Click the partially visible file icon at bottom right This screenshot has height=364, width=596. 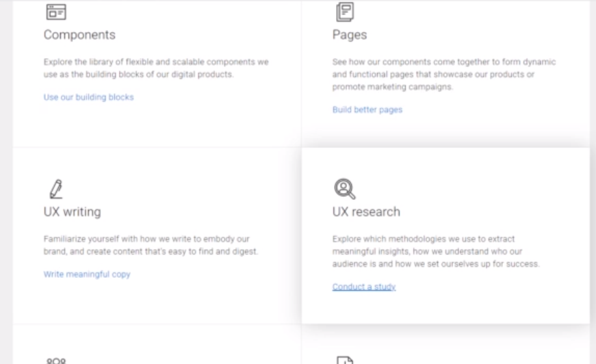pos(344,360)
